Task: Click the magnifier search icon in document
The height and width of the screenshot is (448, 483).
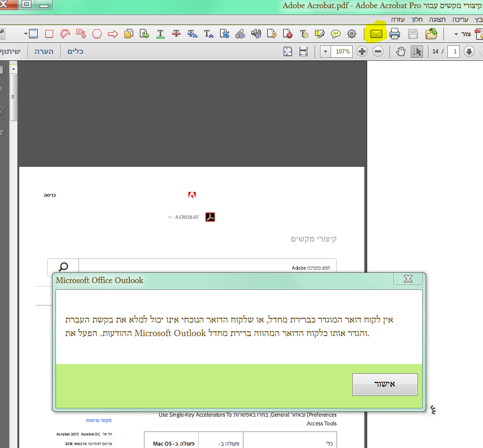Action: pos(64,266)
